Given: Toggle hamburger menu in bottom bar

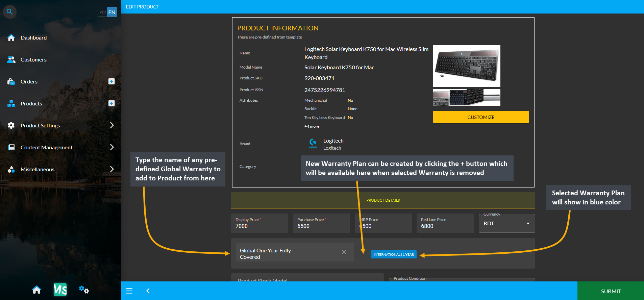Looking at the screenshot, I should tap(129, 291).
